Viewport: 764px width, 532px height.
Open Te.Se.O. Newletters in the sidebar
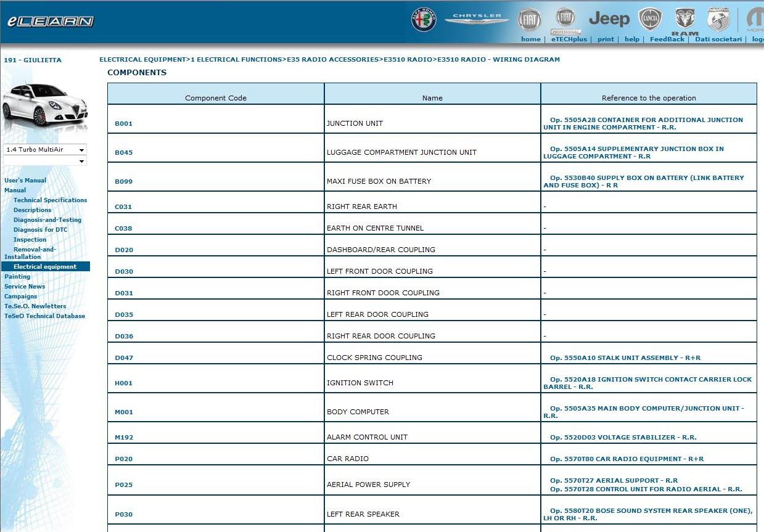tap(35, 306)
